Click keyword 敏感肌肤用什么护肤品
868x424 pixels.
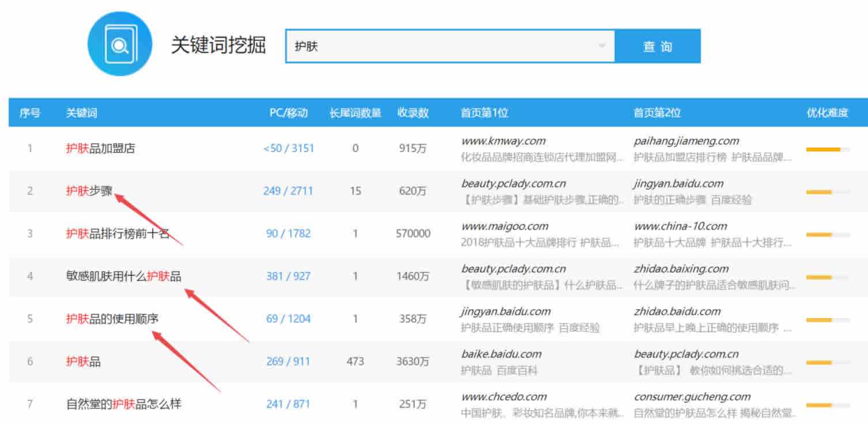point(123,277)
